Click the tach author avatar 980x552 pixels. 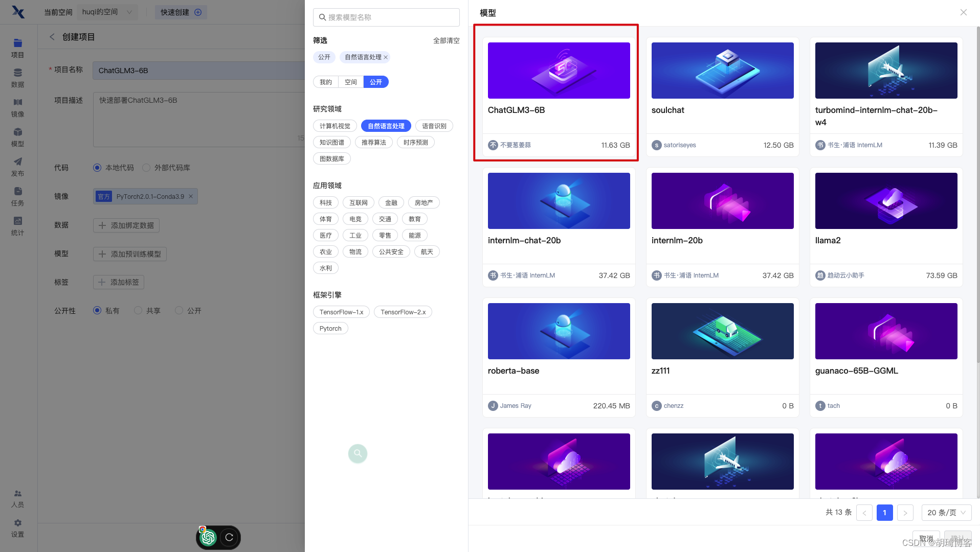pyautogui.click(x=820, y=406)
